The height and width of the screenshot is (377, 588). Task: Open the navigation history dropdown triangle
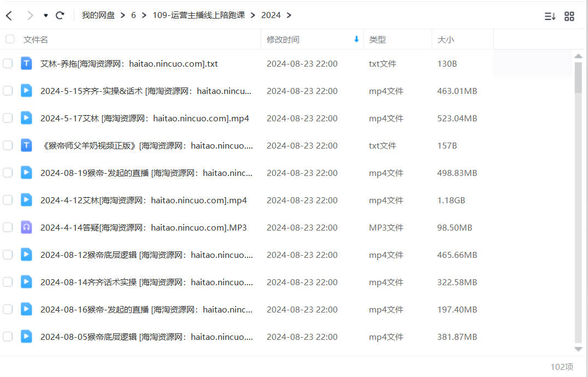[x=46, y=16]
